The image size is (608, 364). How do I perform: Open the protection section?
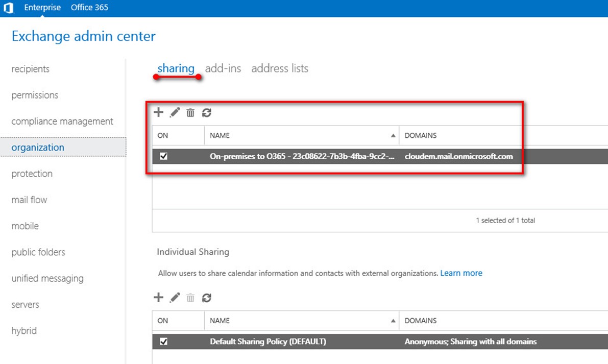[x=32, y=174]
